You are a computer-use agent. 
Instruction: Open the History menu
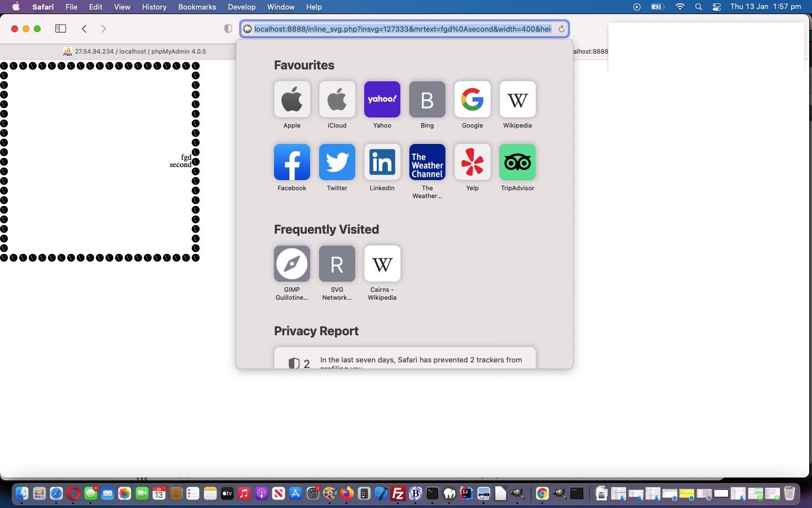pos(154,7)
